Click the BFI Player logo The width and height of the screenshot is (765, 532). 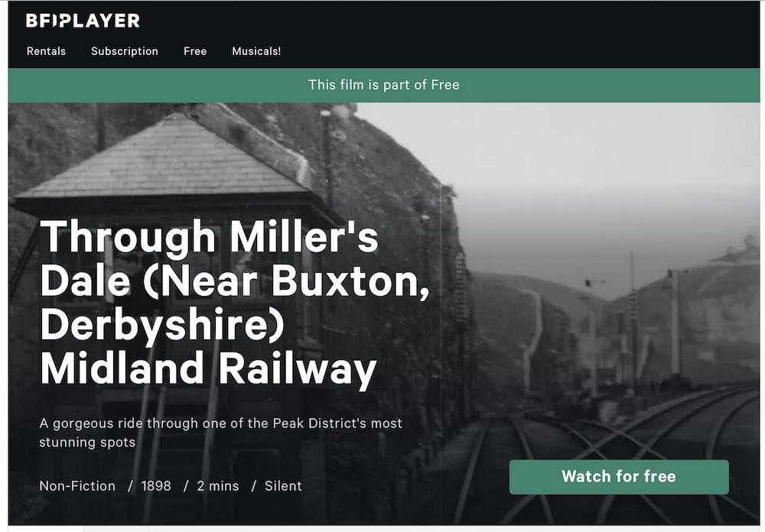pos(83,21)
